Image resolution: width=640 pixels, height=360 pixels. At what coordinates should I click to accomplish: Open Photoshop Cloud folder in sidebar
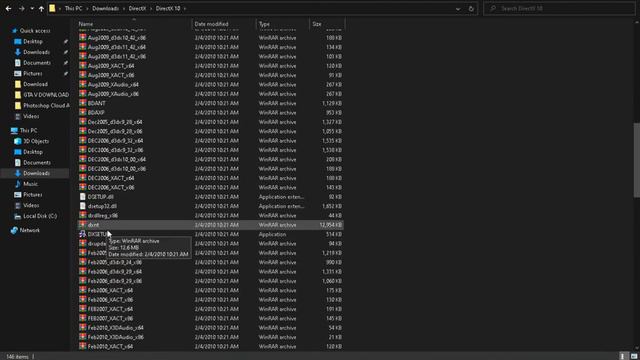pos(46,105)
